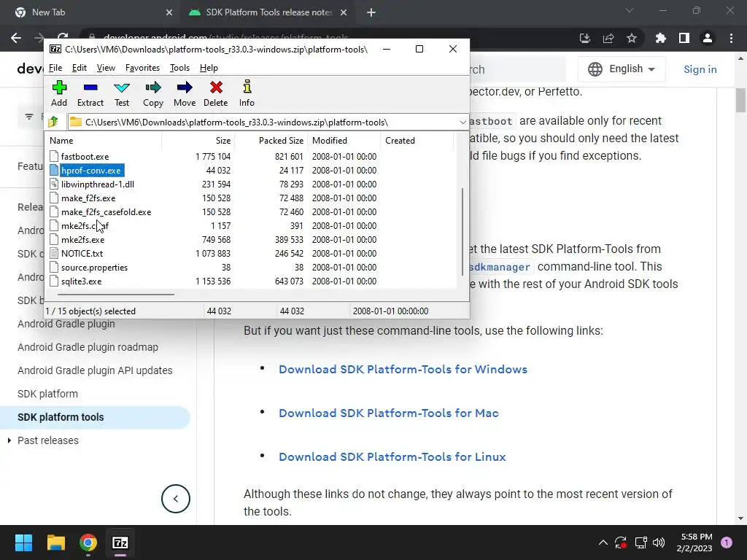Image resolution: width=747 pixels, height=560 pixels.
Task: Click the Download SDK Platform-Tools for Linux link
Action: pyautogui.click(x=392, y=457)
